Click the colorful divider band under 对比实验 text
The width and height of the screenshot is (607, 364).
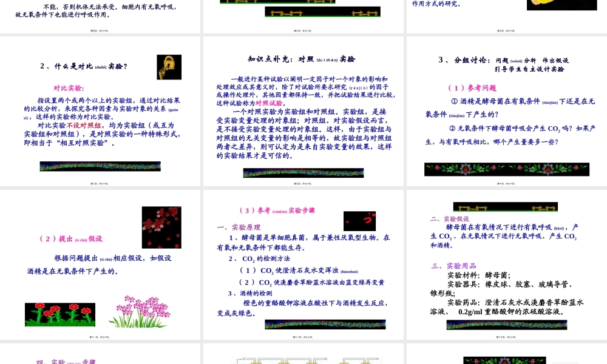click(x=100, y=166)
